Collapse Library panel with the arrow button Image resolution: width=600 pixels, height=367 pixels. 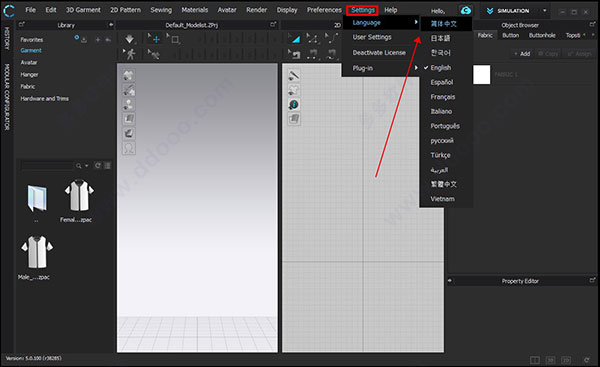[111, 24]
